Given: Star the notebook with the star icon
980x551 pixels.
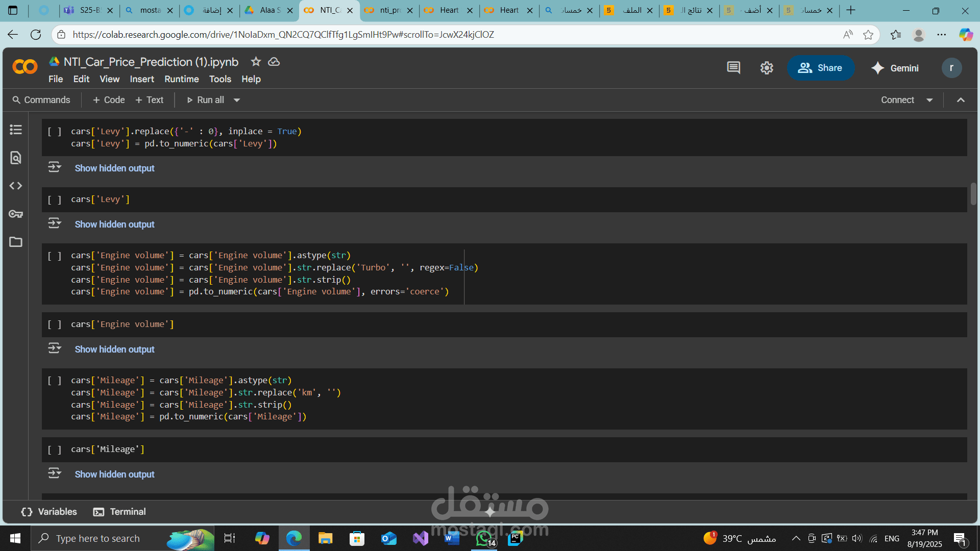Looking at the screenshot, I should coord(256,62).
